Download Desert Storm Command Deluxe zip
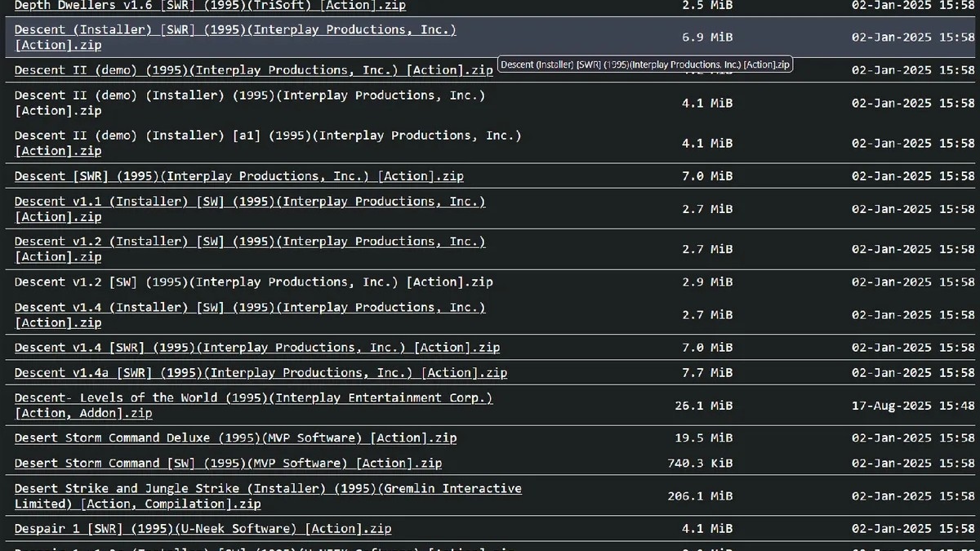Image resolution: width=980 pixels, height=551 pixels. [235, 438]
